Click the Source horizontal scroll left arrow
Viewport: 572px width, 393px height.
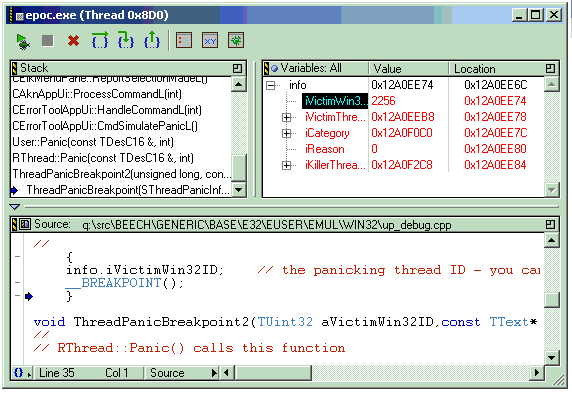226,373
